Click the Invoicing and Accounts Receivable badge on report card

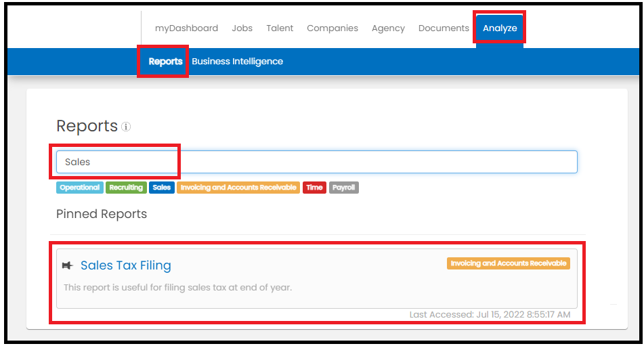509,263
